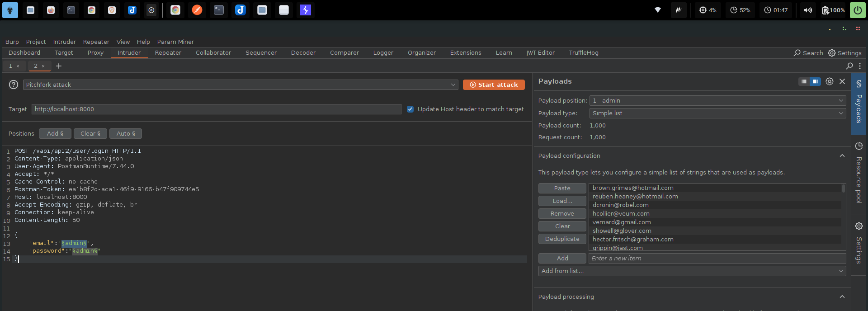Add a new Intruder tab
This screenshot has height=311, width=868.
[x=59, y=66]
